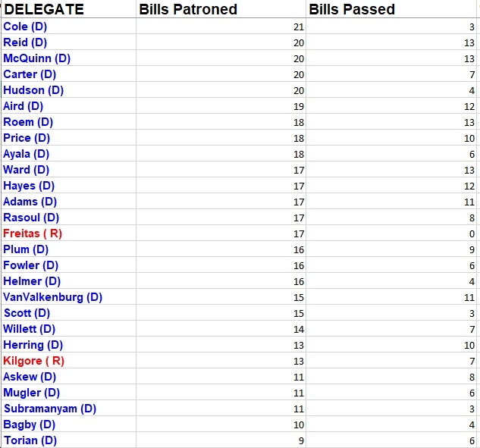
Task: Select the Reid (D) name cell
Action: pyautogui.click(x=68, y=42)
